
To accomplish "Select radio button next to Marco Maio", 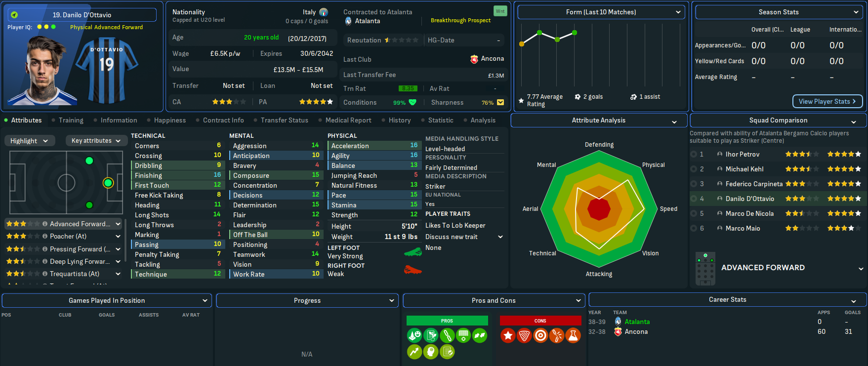I will point(694,228).
